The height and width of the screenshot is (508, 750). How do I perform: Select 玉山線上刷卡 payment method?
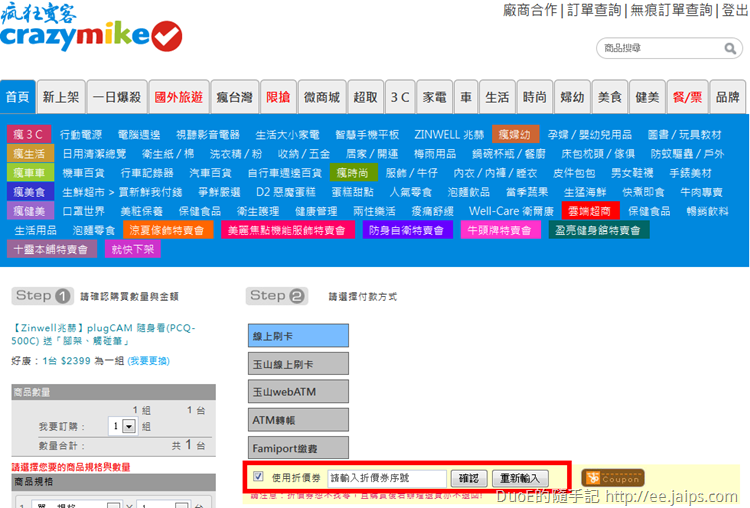tap(298, 364)
